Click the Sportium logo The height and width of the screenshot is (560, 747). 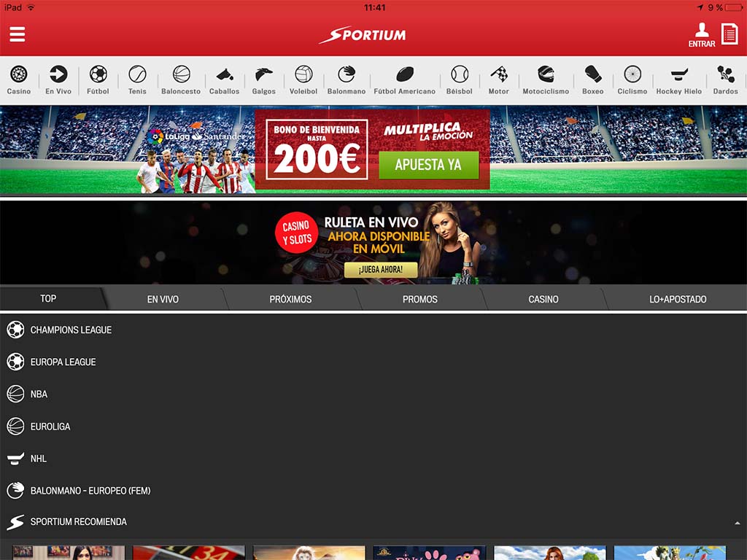(x=363, y=35)
